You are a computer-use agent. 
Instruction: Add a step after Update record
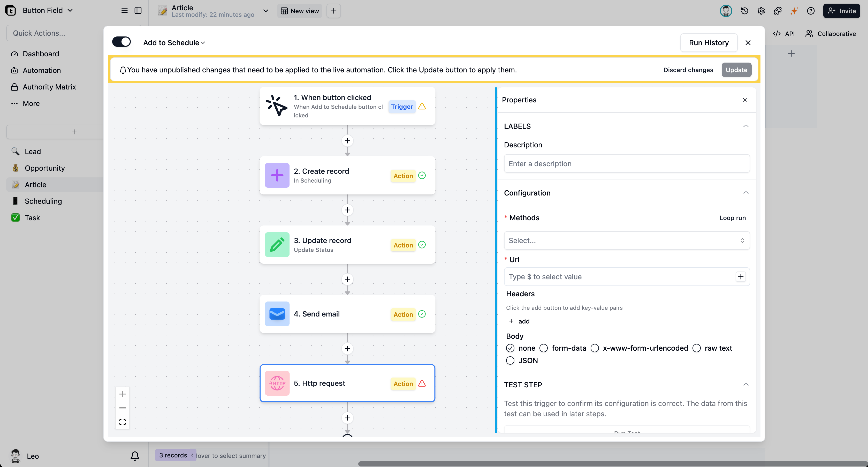(347, 279)
